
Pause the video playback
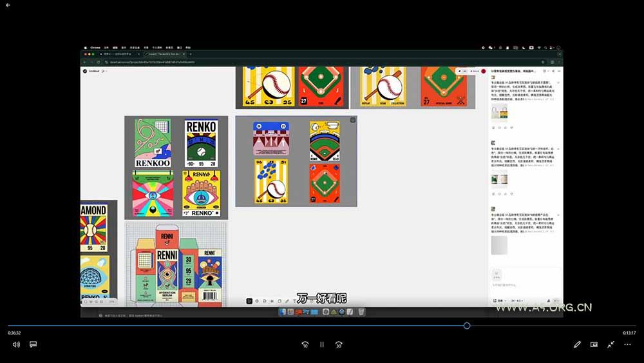(x=322, y=344)
